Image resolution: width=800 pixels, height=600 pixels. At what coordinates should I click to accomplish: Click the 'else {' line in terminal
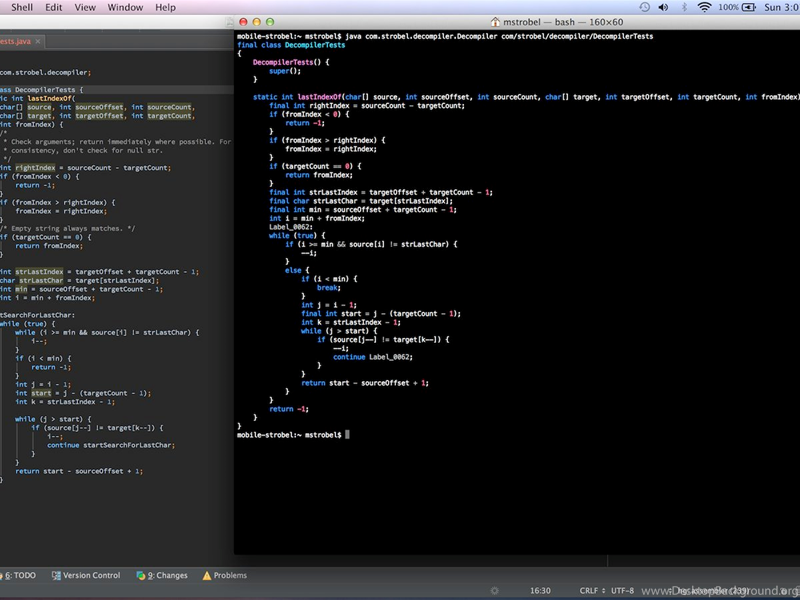[297, 270]
